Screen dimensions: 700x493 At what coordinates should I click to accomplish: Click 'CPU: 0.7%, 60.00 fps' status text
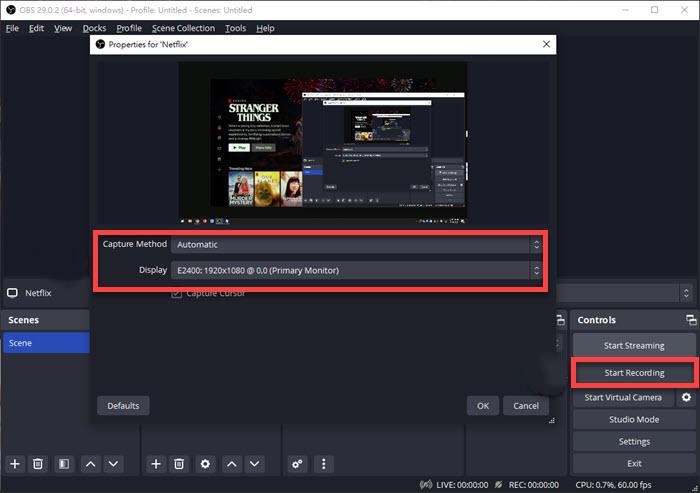613,485
